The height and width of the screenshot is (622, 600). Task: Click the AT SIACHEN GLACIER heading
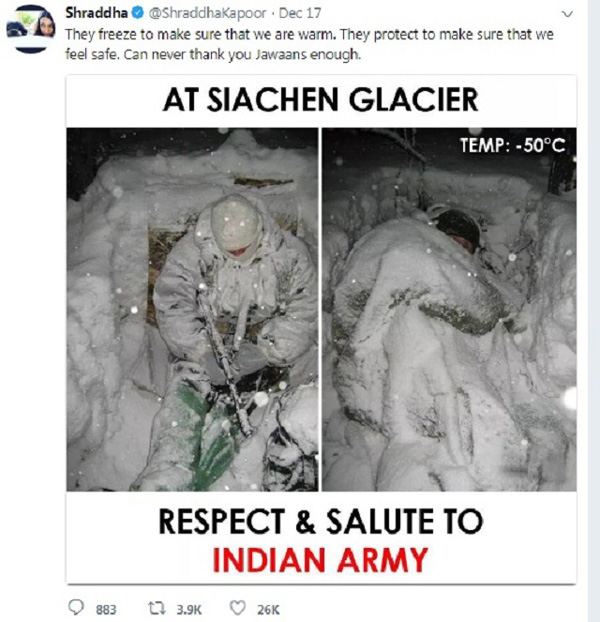coord(321,100)
